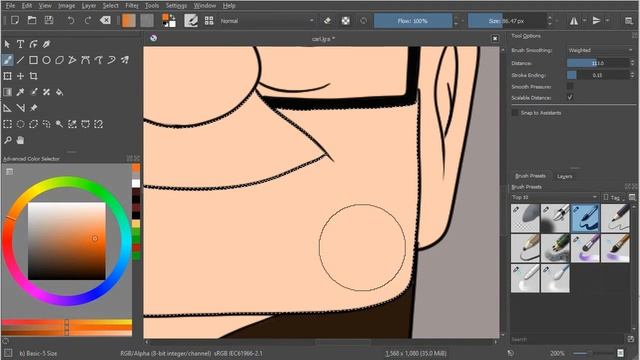Select the Shape Select arrow tool

click(7, 44)
